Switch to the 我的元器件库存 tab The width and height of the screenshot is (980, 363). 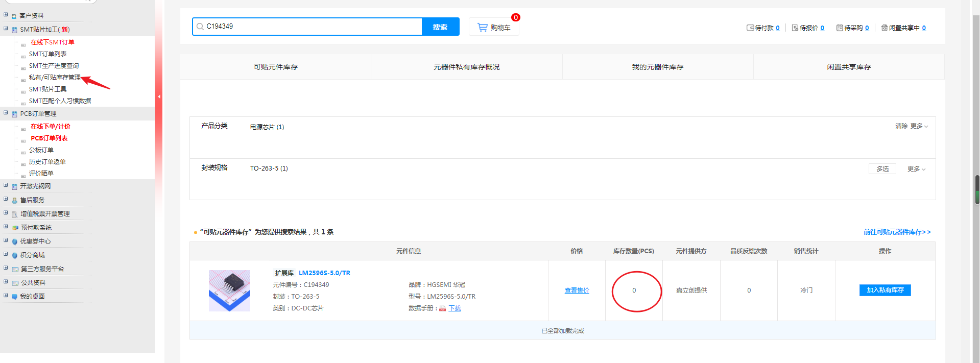(x=657, y=67)
